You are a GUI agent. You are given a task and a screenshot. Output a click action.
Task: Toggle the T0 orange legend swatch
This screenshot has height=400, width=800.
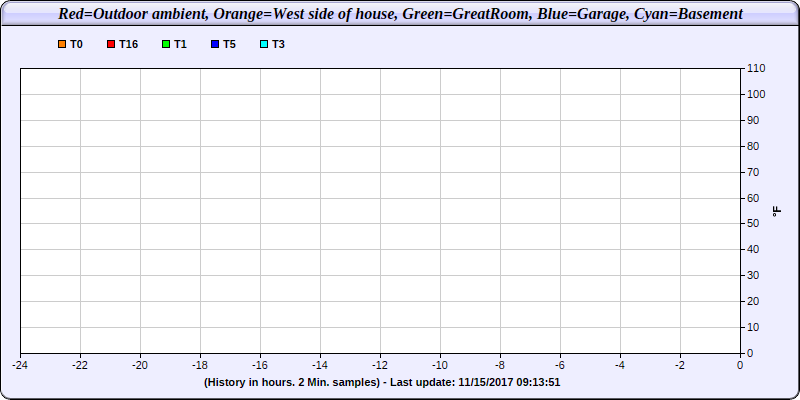pyautogui.click(x=62, y=44)
